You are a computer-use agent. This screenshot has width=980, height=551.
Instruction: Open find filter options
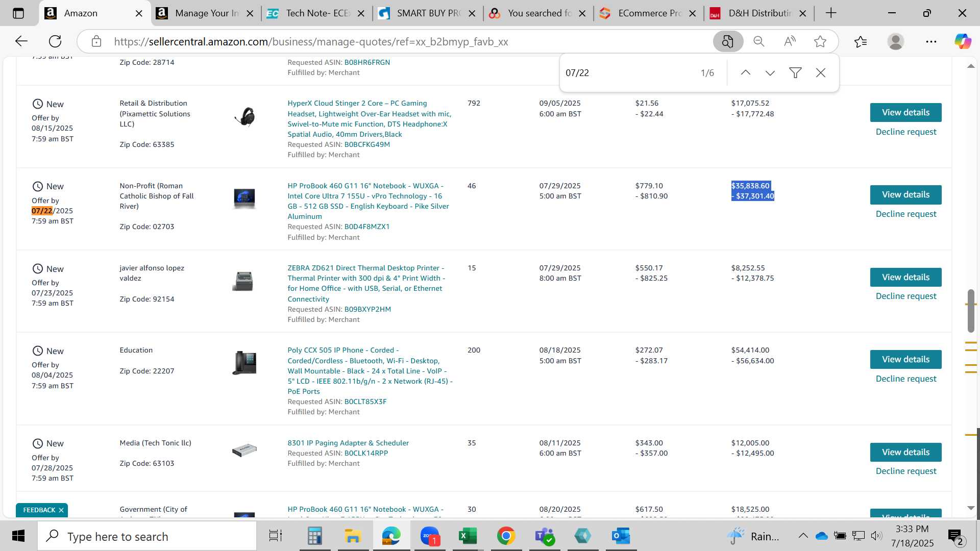click(x=795, y=73)
